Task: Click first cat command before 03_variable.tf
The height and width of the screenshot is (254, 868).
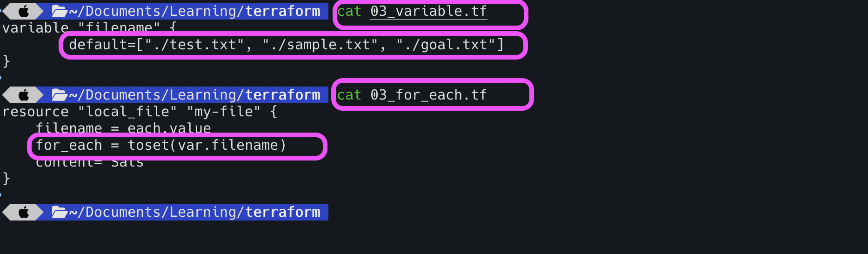Action: pyautogui.click(x=349, y=11)
